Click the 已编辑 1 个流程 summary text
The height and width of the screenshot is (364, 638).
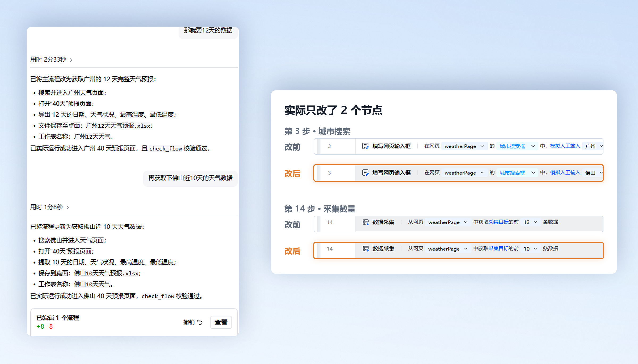pyautogui.click(x=58, y=318)
